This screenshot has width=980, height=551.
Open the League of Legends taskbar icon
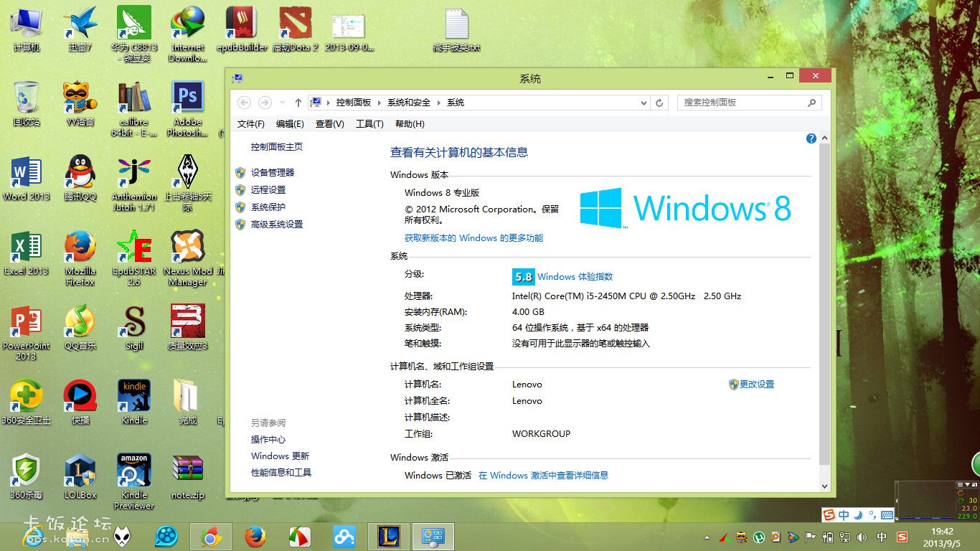tap(388, 537)
